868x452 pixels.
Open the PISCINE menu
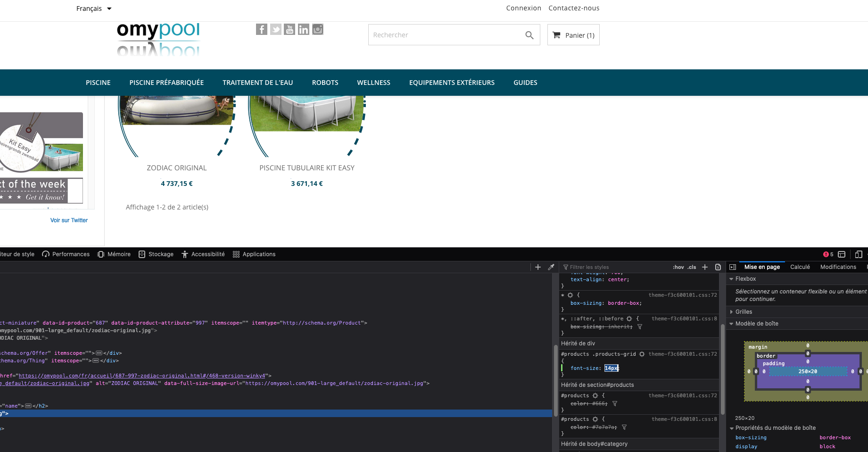pos(98,83)
